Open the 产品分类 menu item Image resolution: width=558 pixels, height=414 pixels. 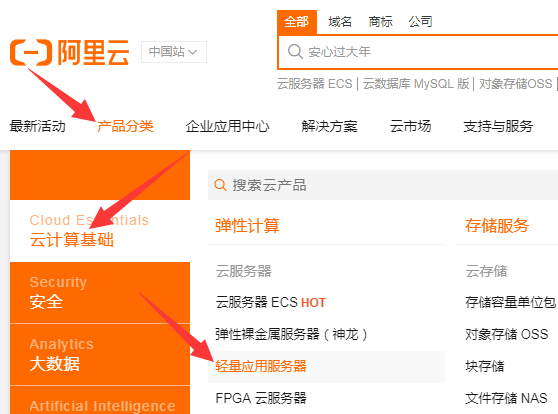(125, 126)
